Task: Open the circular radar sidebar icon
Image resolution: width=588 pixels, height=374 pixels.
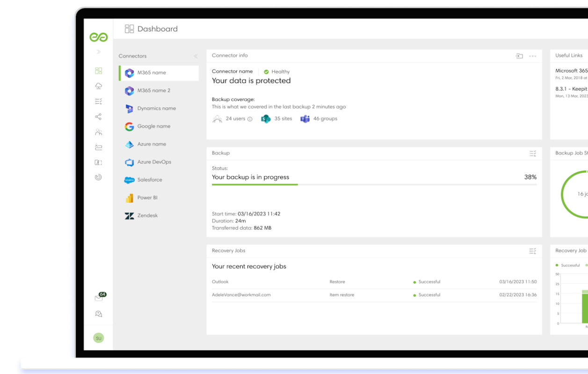Action: (98, 178)
